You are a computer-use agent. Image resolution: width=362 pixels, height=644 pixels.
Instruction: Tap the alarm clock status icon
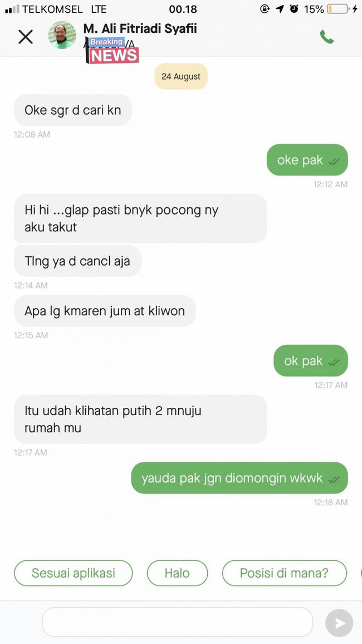[294, 8]
